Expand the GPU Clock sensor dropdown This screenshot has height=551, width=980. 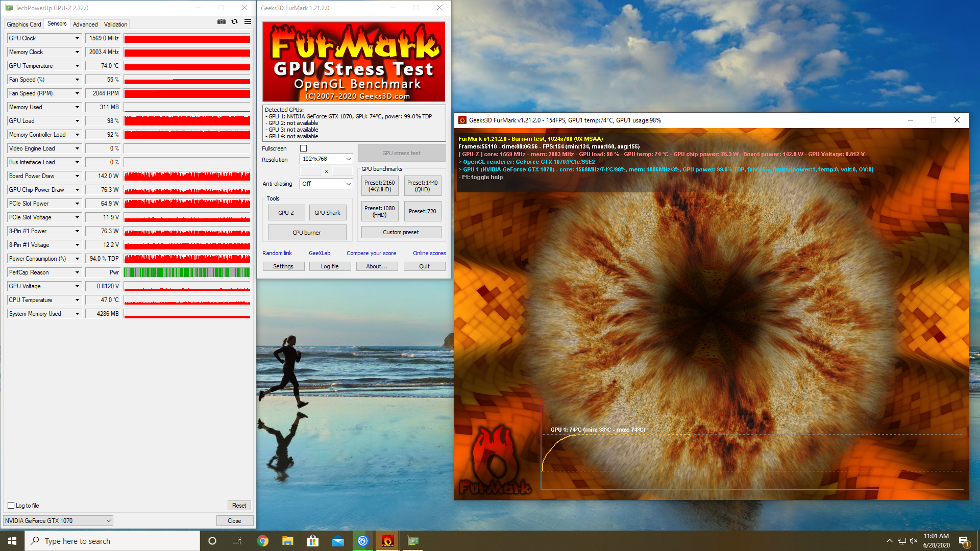77,38
